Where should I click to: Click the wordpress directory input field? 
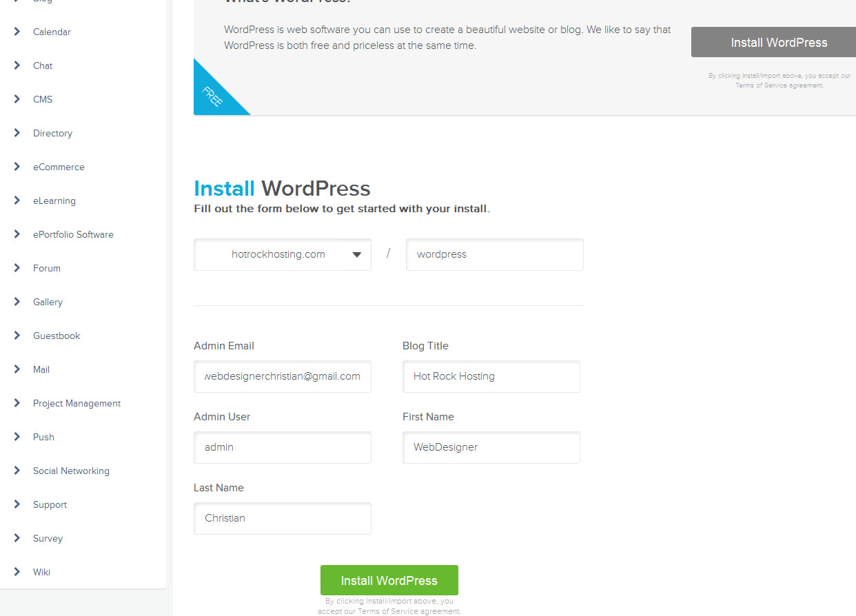495,254
